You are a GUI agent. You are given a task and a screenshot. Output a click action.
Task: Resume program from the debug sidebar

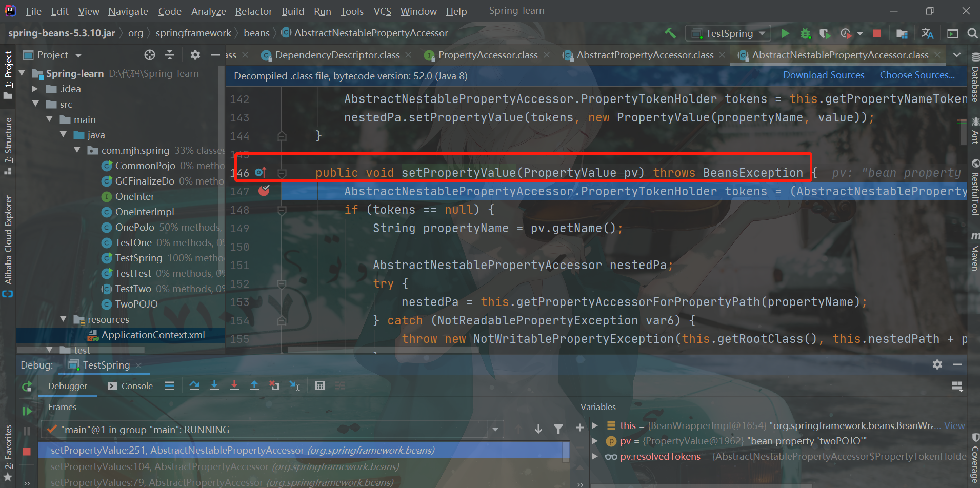click(x=27, y=411)
